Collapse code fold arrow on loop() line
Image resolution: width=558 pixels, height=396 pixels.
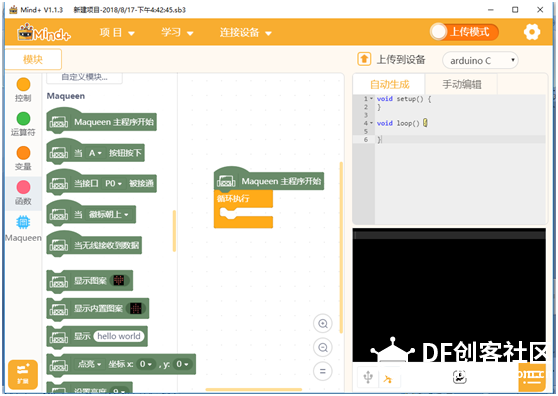click(x=372, y=123)
